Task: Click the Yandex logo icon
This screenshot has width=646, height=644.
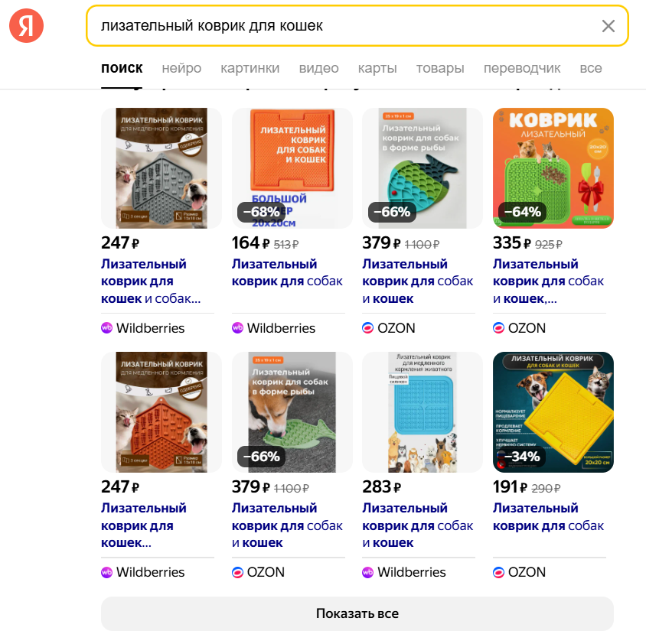Action: pyautogui.click(x=26, y=27)
